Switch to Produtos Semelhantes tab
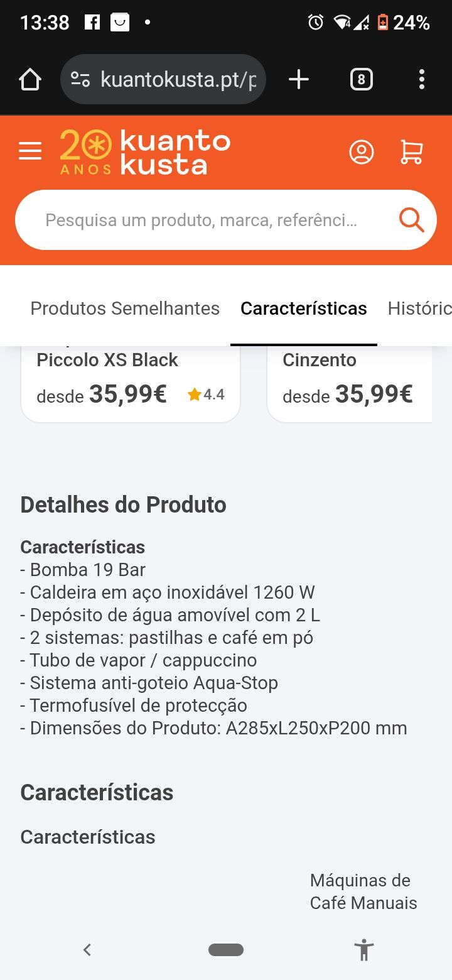 125,308
